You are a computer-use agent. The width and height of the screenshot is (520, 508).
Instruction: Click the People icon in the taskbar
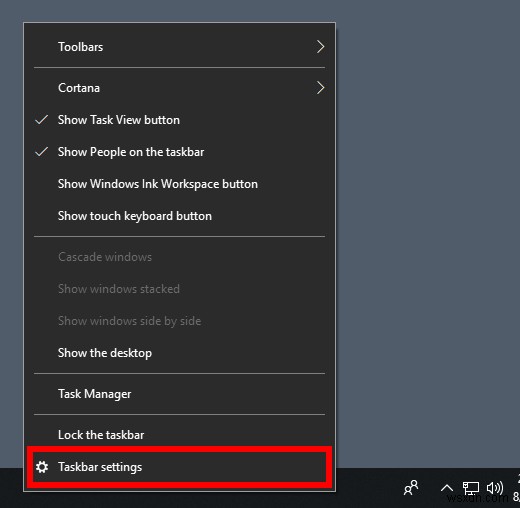[411, 487]
